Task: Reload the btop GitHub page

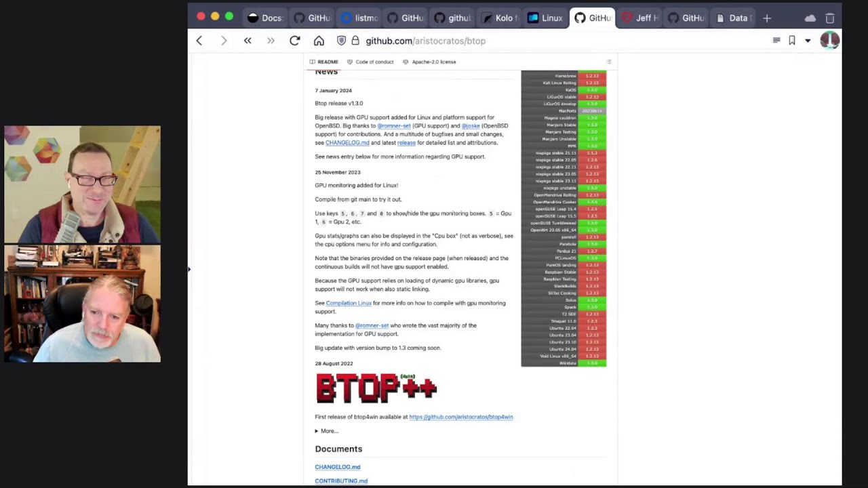Action: 295,41
